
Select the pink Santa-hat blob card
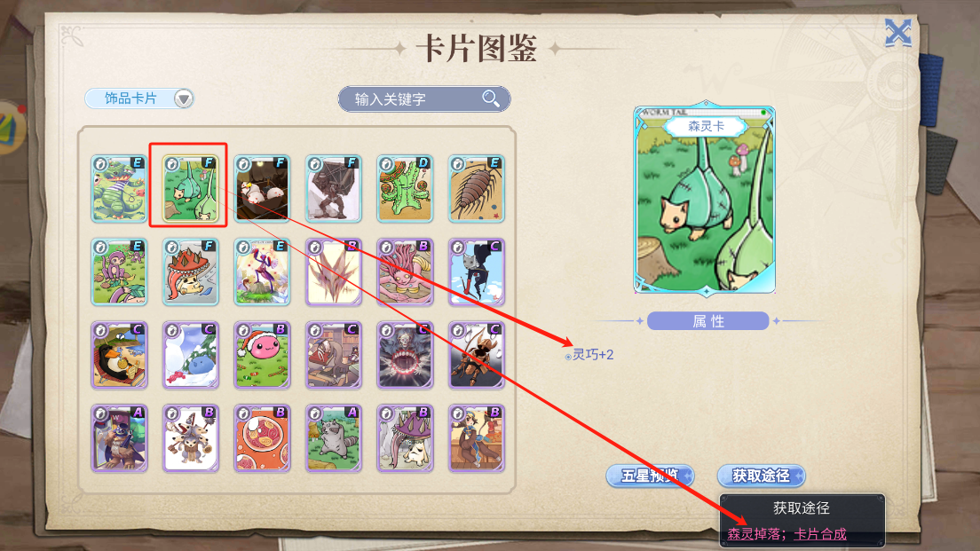262,355
